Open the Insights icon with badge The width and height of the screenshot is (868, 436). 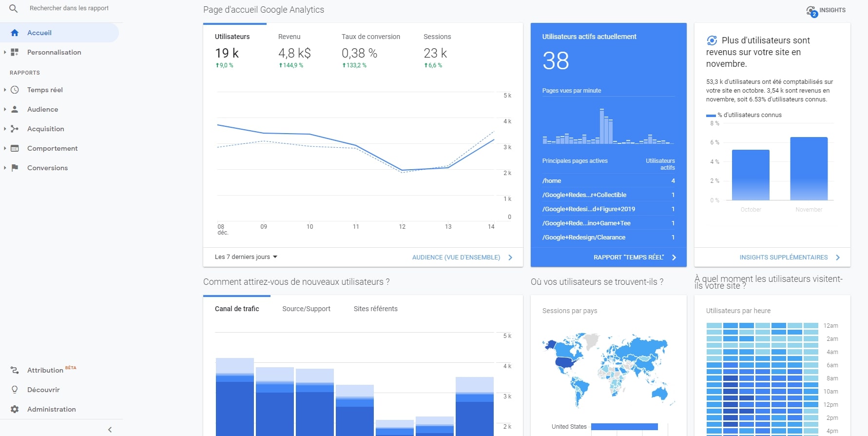coord(811,11)
